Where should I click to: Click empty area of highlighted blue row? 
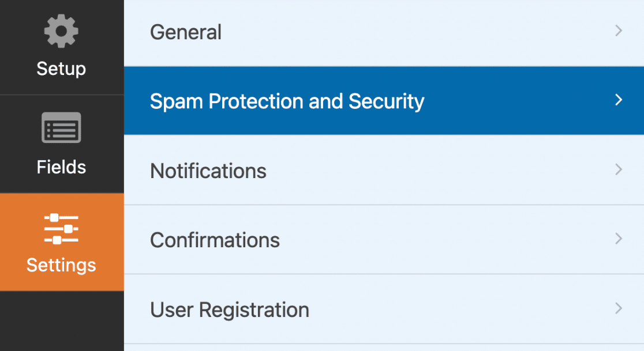coord(519,101)
